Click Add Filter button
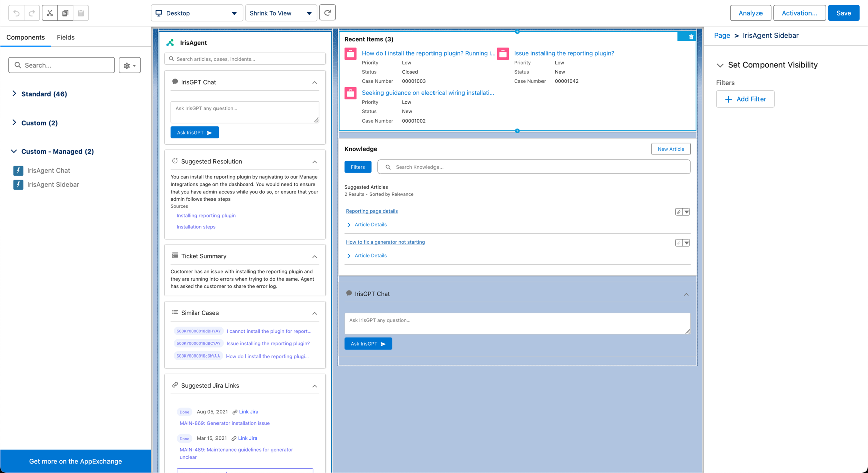The width and height of the screenshot is (868, 473). point(745,99)
